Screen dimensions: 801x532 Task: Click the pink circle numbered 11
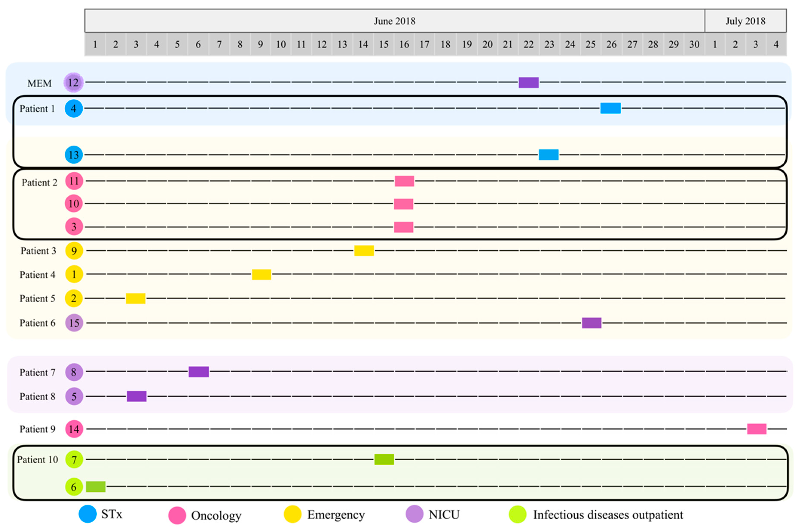coord(74,181)
